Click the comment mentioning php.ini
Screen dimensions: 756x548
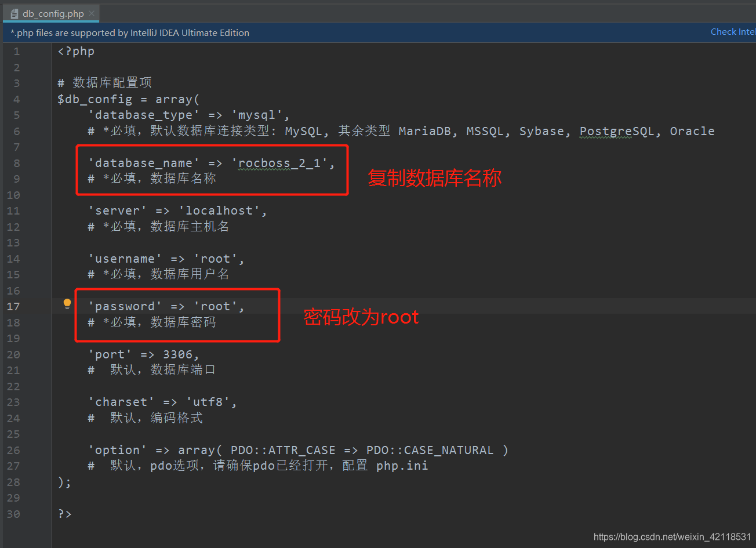tap(258, 466)
